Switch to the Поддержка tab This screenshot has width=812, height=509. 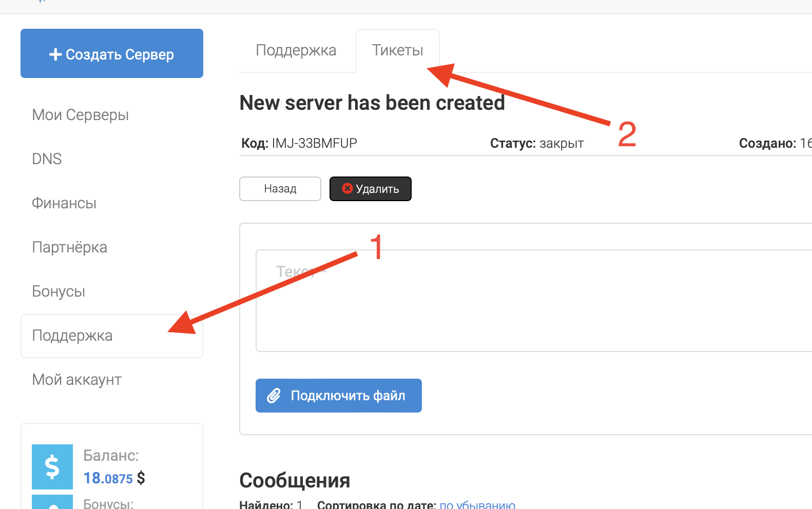click(x=296, y=50)
